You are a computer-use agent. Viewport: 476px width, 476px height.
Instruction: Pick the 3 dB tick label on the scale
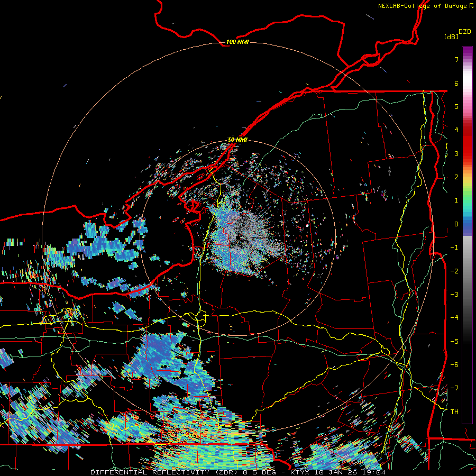tap(456, 153)
